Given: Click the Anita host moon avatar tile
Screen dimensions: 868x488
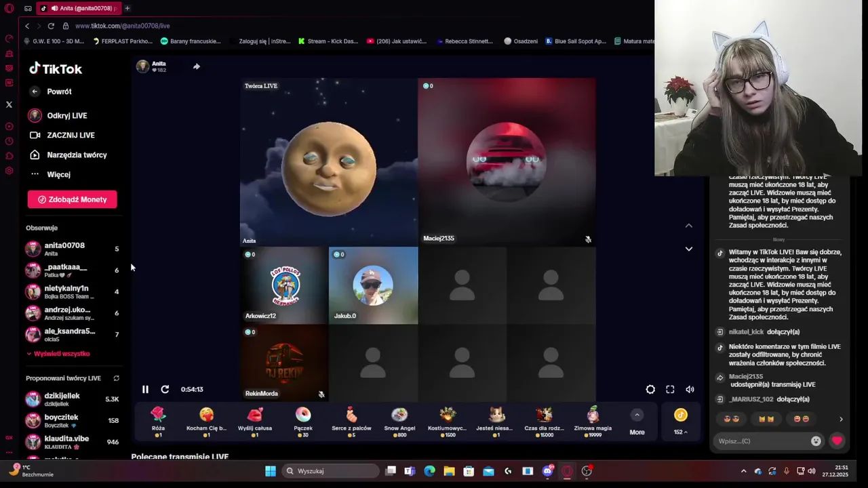Looking at the screenshot, I should pos(329,161).
